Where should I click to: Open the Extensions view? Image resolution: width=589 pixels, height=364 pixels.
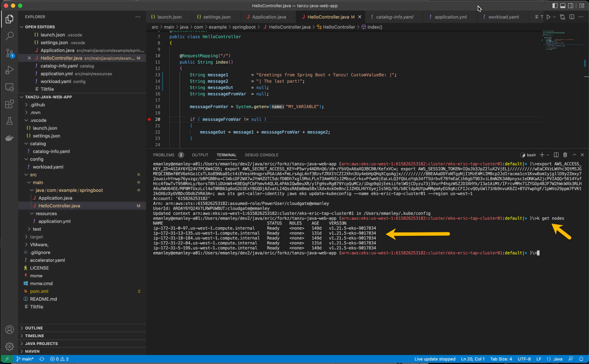click(9, 104)
